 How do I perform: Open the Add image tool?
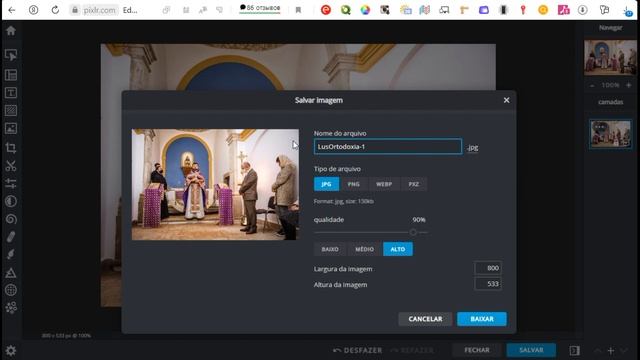(x=11, y=129)
